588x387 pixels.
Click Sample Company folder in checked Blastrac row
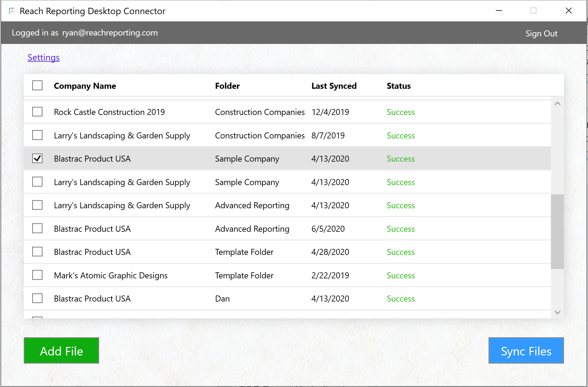coord(247,159)
